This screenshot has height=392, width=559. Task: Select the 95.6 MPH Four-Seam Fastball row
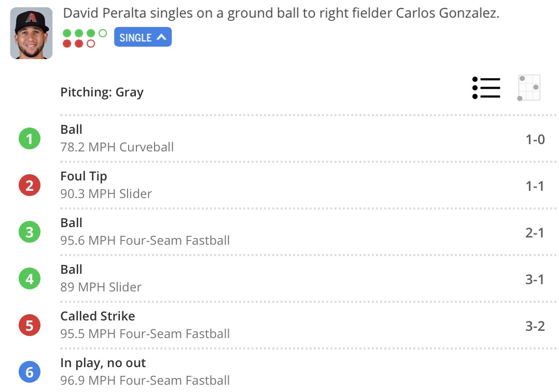click(x=308, y=232)
